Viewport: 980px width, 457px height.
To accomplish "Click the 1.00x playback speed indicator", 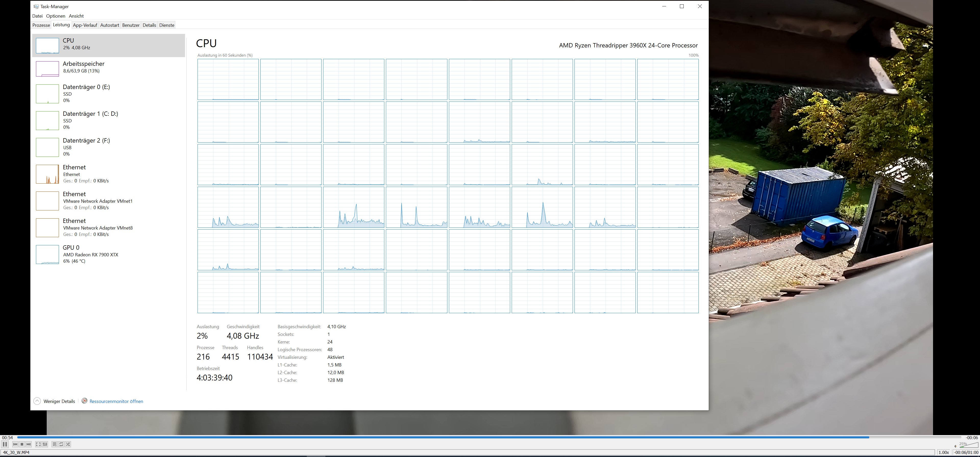I will pos(944,452).
